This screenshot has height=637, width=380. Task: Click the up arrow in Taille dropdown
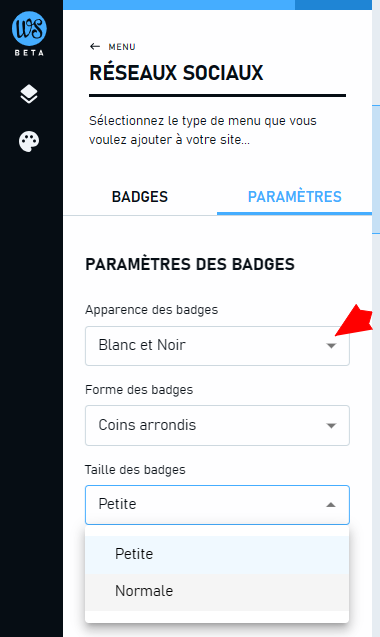(331, 505)
